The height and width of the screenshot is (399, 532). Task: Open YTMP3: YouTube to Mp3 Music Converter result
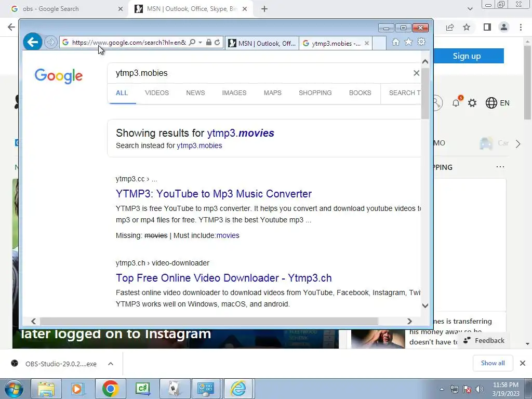click(214, 194)
